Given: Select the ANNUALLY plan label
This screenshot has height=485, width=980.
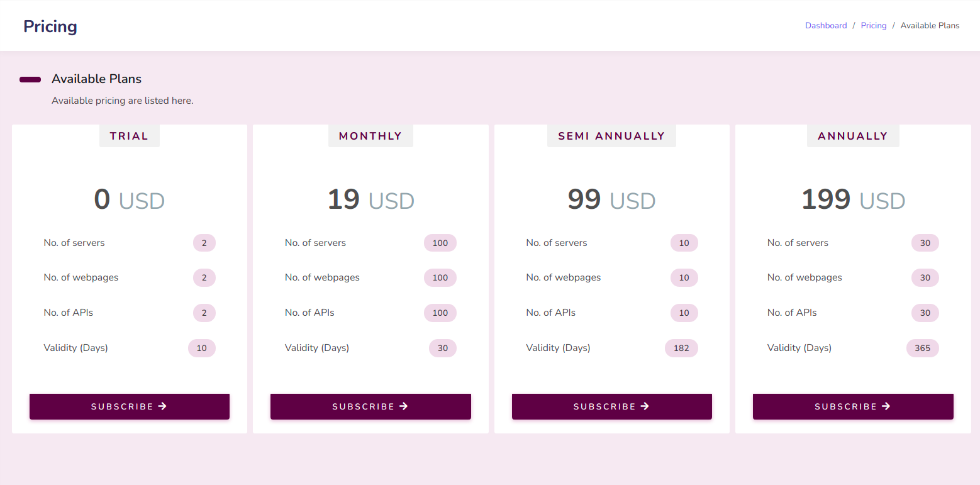Looking at the screenshot, I should (x=853, y=136).
